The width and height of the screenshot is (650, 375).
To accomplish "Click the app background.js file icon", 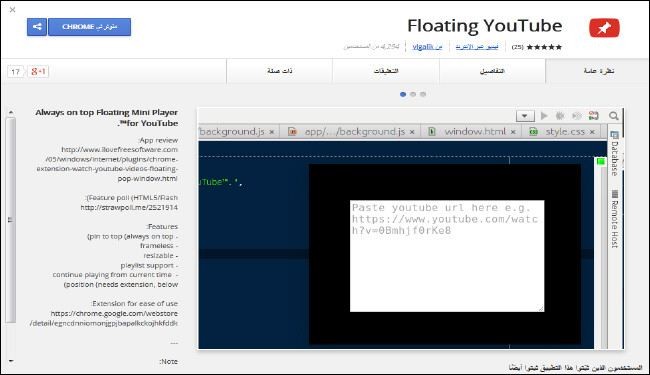I will tap(292, 132).
